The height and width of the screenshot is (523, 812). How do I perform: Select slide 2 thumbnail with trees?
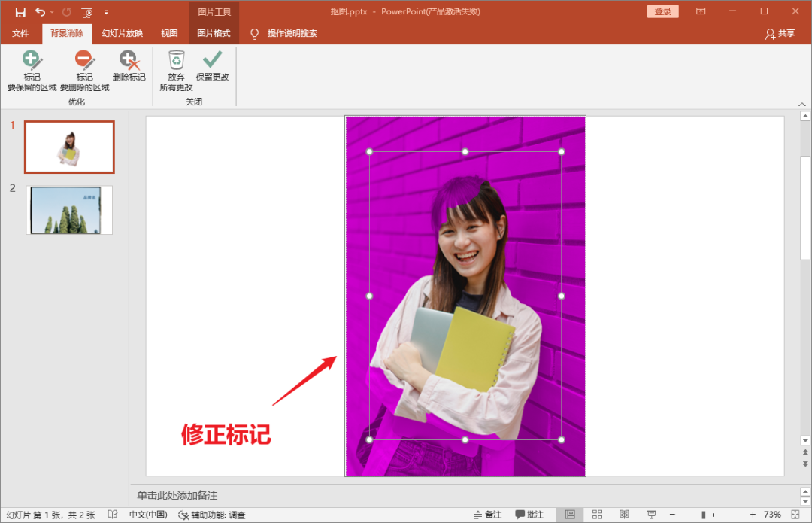[69, 210]
